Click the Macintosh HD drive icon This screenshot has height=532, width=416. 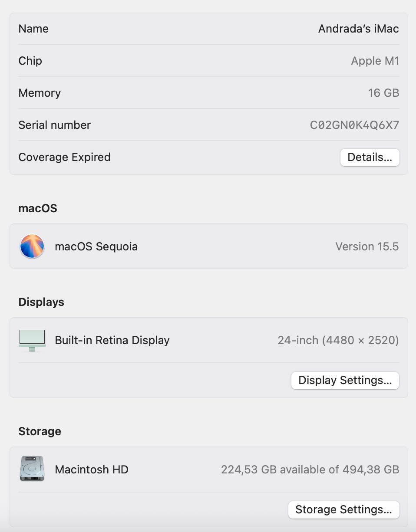(x=32, y=469)
